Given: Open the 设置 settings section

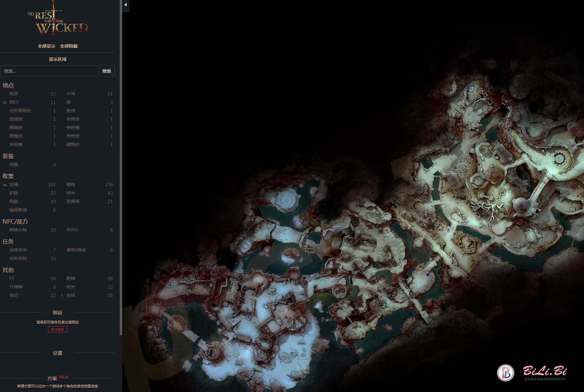Looking at the screenshot, I should (x=57, y=353).
